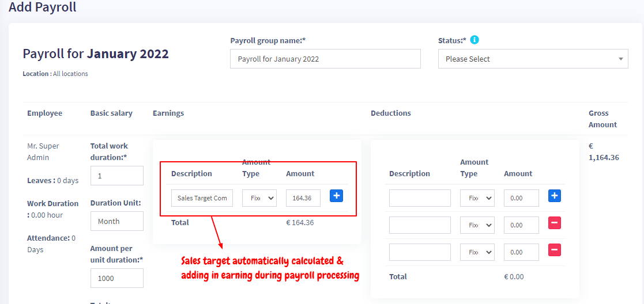Screen dimensions: 644x304
Task: Click the Total work duration field
Action: pos(117,176)
